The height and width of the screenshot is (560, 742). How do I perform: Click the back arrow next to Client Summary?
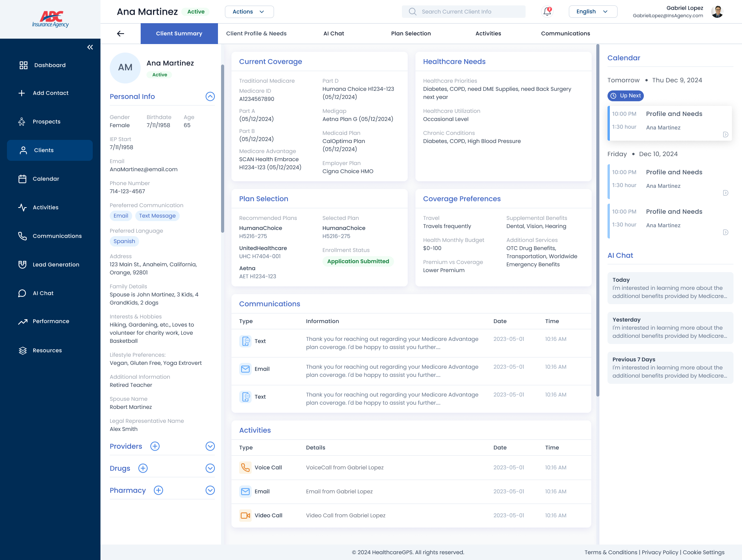tap(120, 34)
